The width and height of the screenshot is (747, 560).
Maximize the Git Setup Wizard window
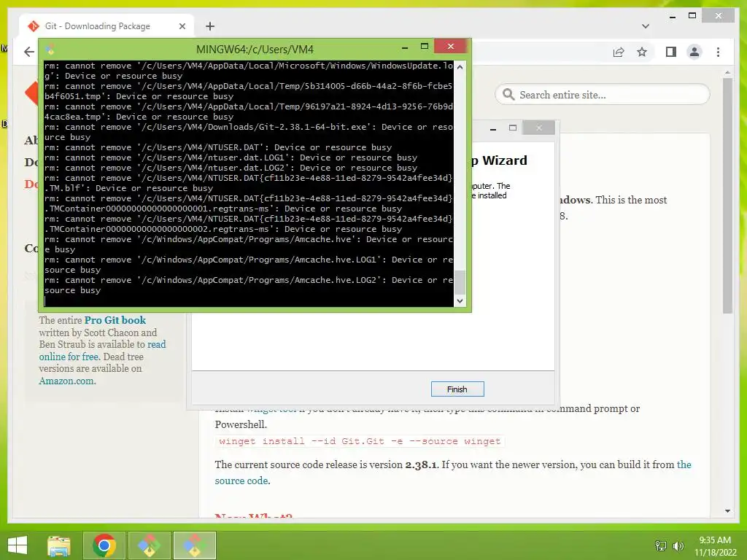point(513,128)
